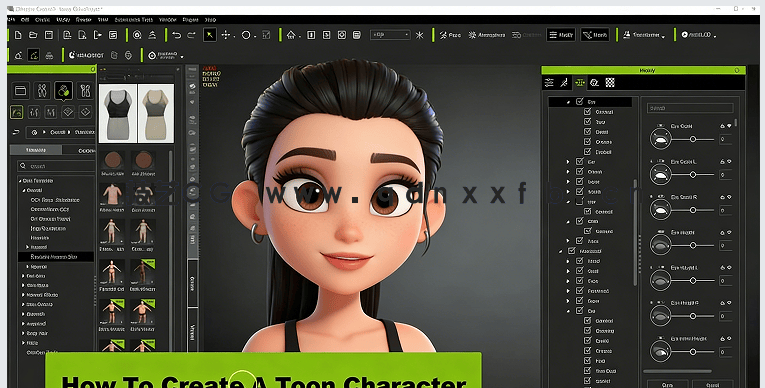Viewport: 765px width, 388px height.
Task: Undo the last action
Action: pos(177,35)
